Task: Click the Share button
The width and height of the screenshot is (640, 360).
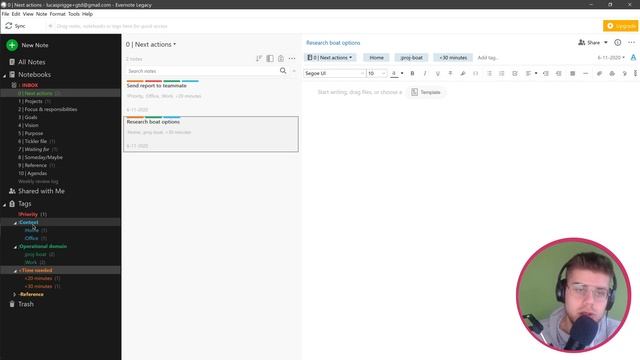Action: tap(589, 42)
